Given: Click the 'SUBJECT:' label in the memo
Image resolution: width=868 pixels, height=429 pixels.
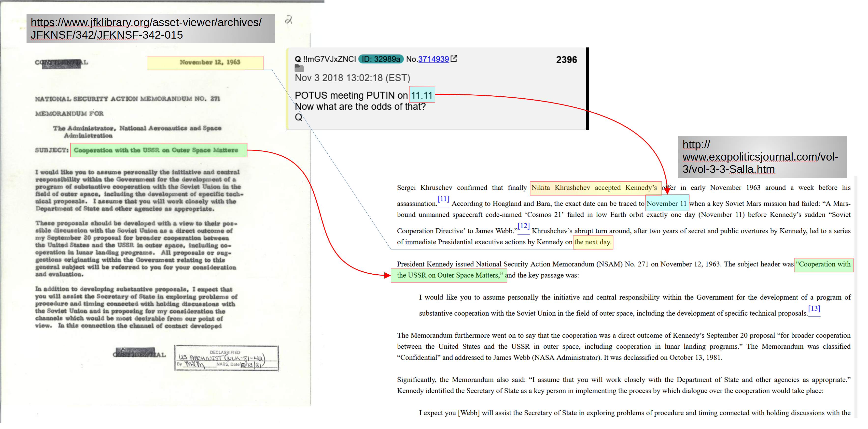Looking at the screenshot, I should [x=52, y=150].
